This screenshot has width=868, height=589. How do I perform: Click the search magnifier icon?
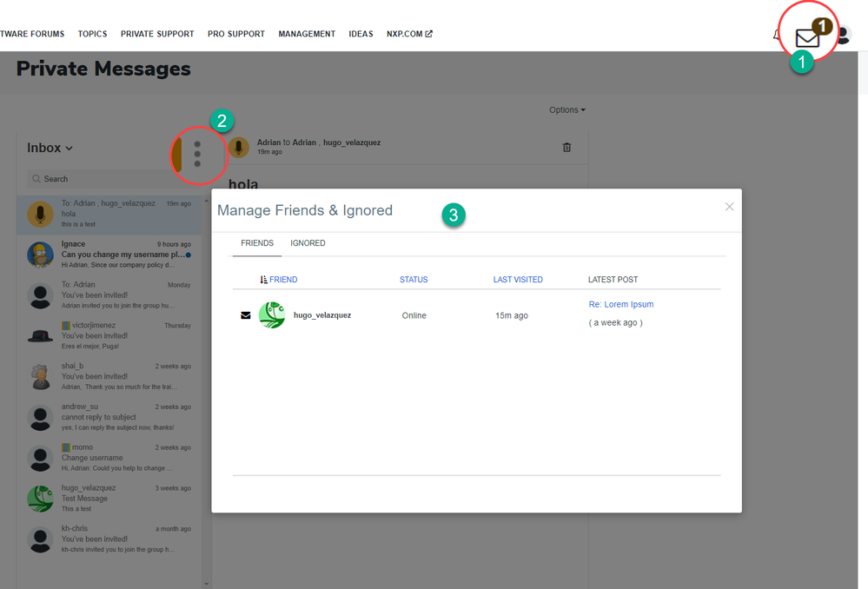point(36,179)
